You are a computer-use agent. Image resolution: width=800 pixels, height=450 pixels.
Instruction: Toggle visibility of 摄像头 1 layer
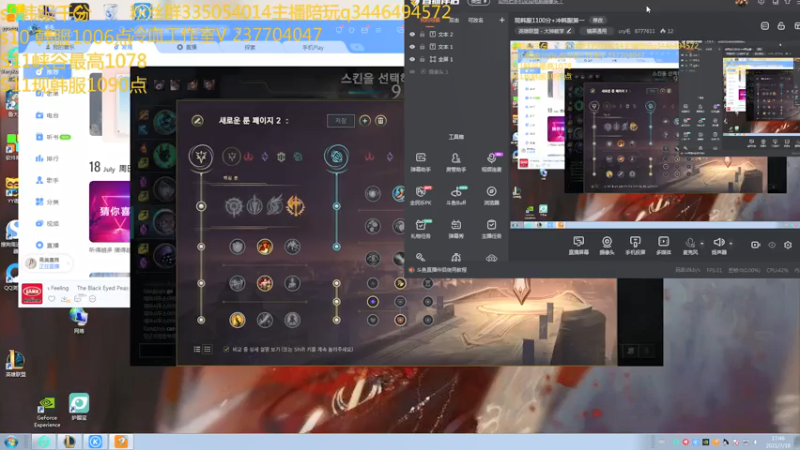point(412,72)
